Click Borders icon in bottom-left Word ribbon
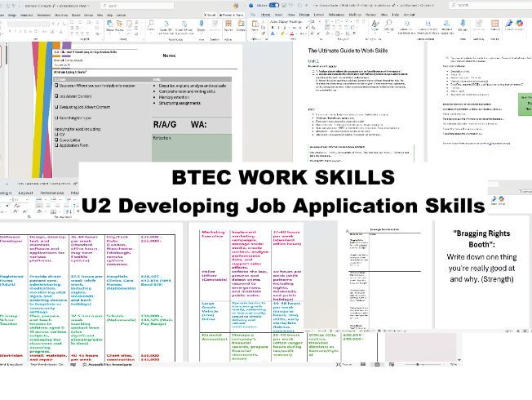 coord(53,211)
